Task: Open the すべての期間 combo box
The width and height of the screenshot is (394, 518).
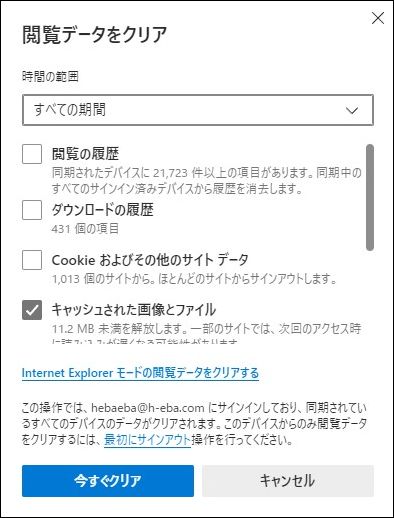Action: click(198, 110)
